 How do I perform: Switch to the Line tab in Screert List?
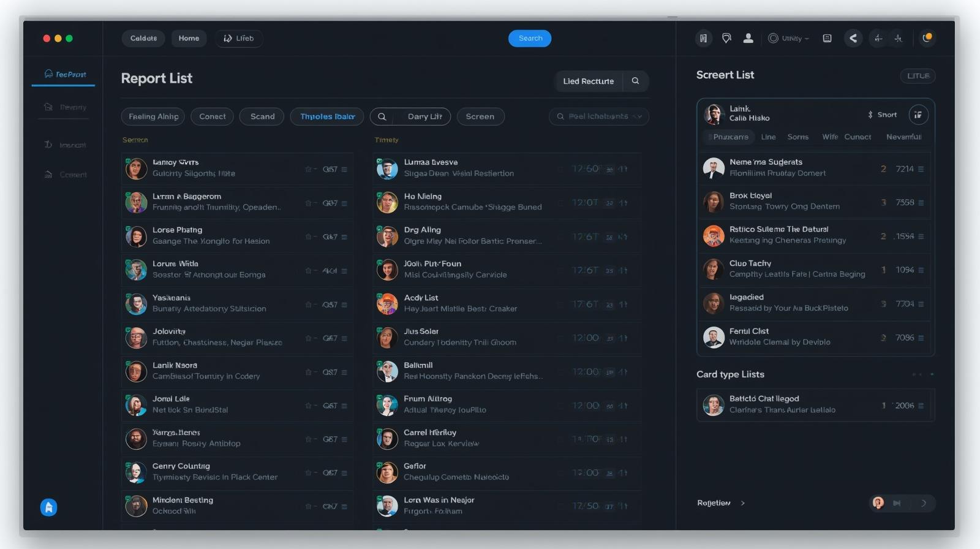pos(768,137)
